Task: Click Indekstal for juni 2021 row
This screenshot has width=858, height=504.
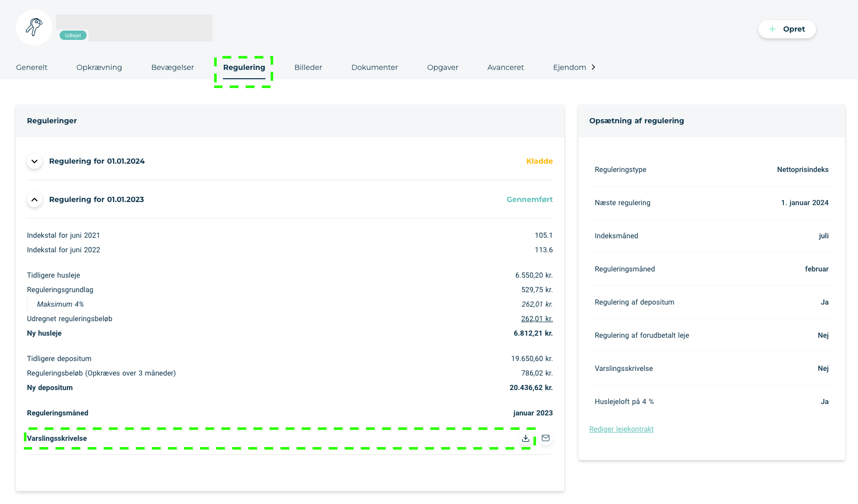Action: 290,235
